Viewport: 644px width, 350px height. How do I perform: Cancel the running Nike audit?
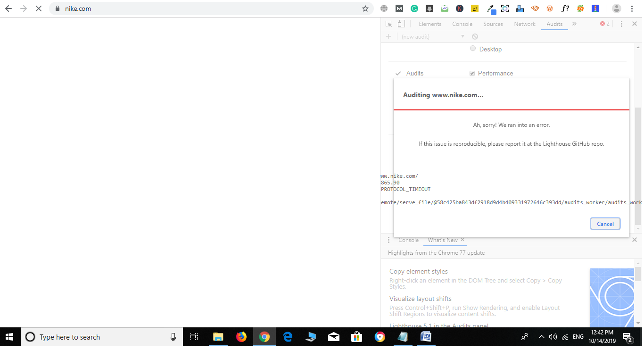coord(605,224)
